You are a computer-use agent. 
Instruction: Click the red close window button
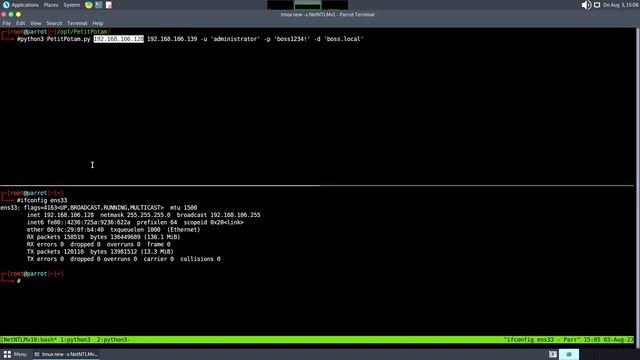coord(4,14)
